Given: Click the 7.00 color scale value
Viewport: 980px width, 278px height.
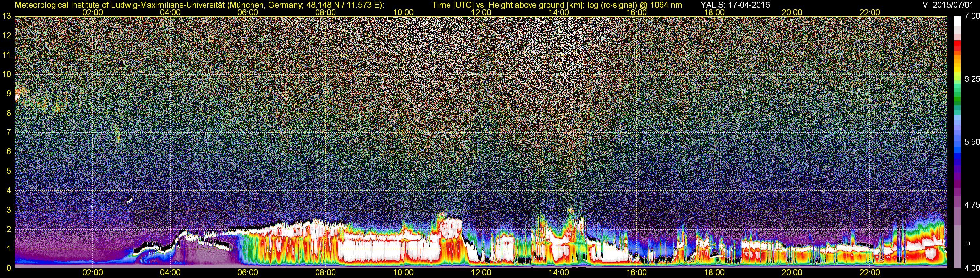Looking at the screenshot, I should [972, 16].
